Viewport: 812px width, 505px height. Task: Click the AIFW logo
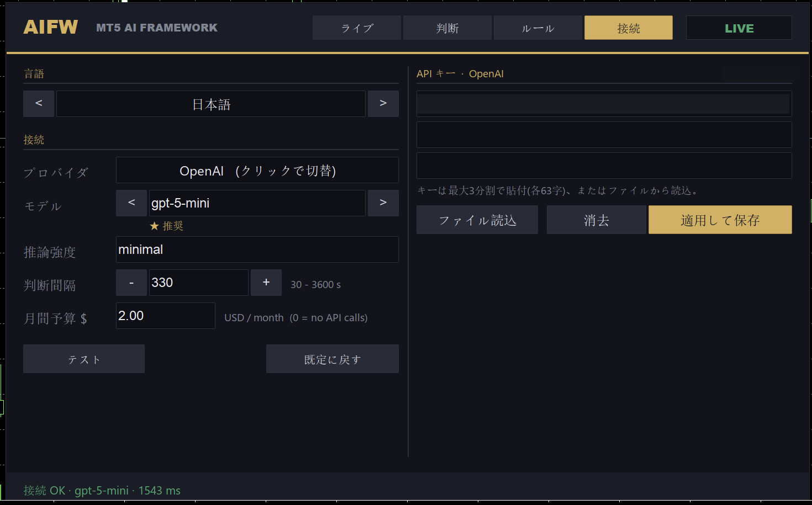[51, 28]
